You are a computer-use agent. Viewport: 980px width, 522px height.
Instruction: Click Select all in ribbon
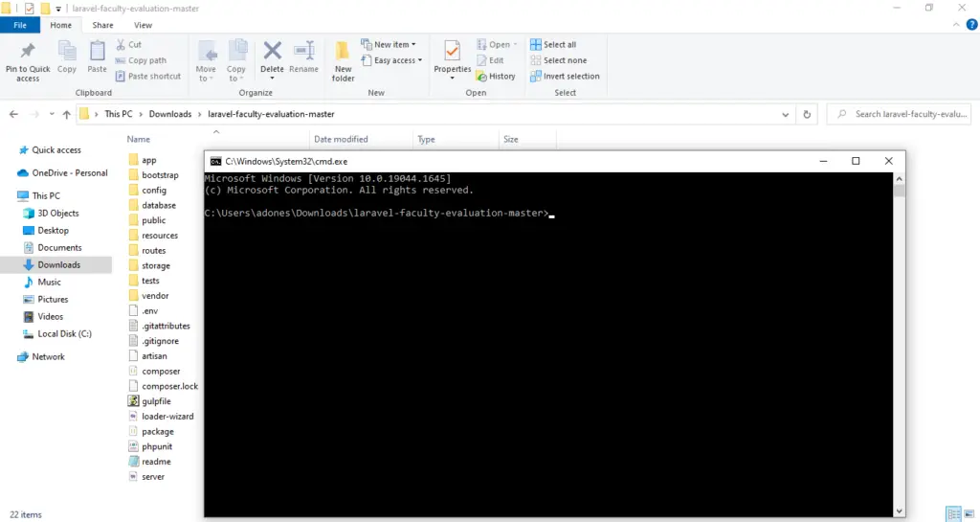(559, 45)
